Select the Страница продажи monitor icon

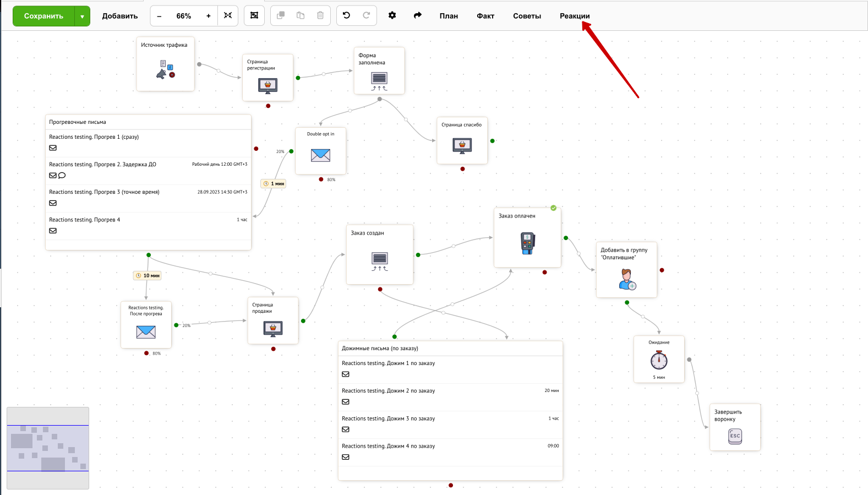pos(273,329)
